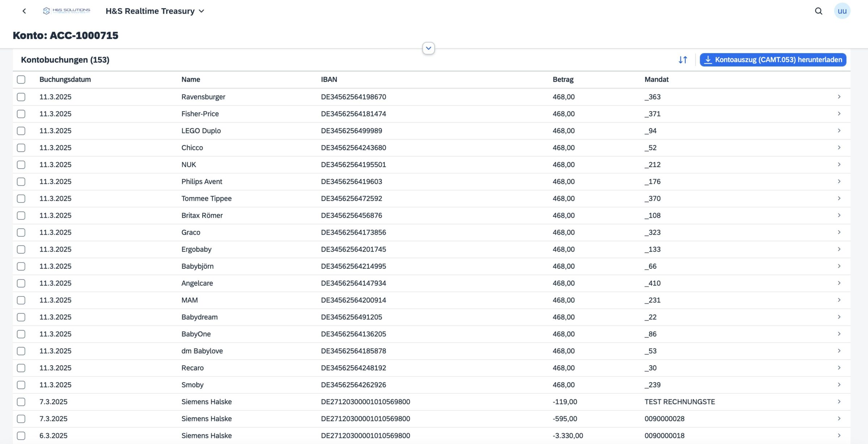Open Ergobaby row detail arrow

(x=839, y=249)
